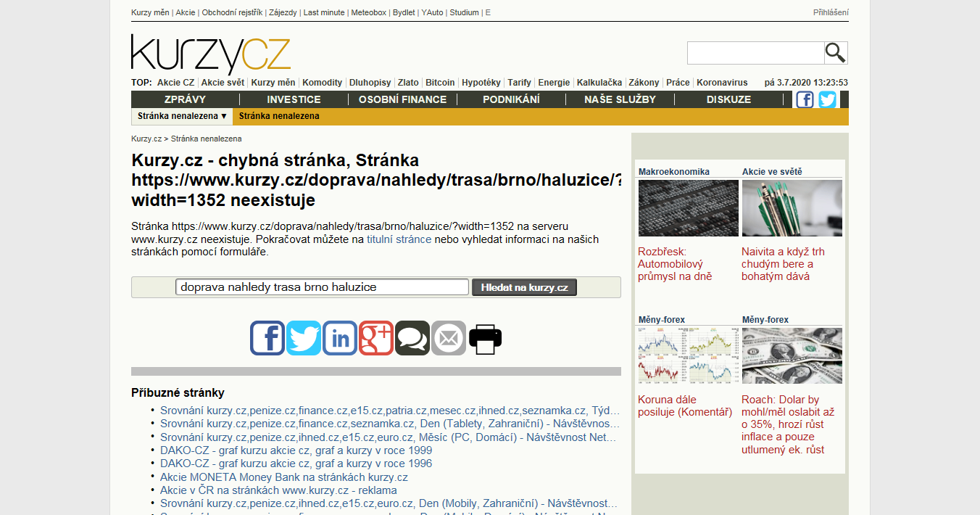Open TOP link 'Hypotéky'
The height and width of the screenshot is (515, 980).
tap(481, 83)
